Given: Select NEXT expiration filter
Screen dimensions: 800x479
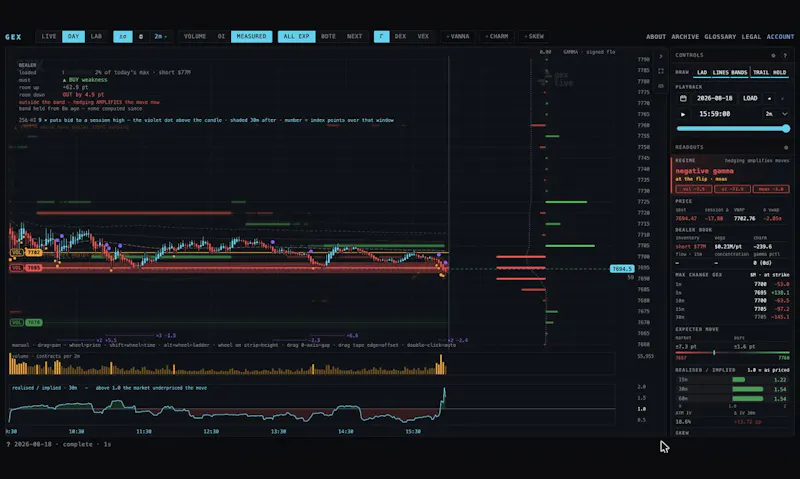Looking at the screenshot, I should pos(355,36).
